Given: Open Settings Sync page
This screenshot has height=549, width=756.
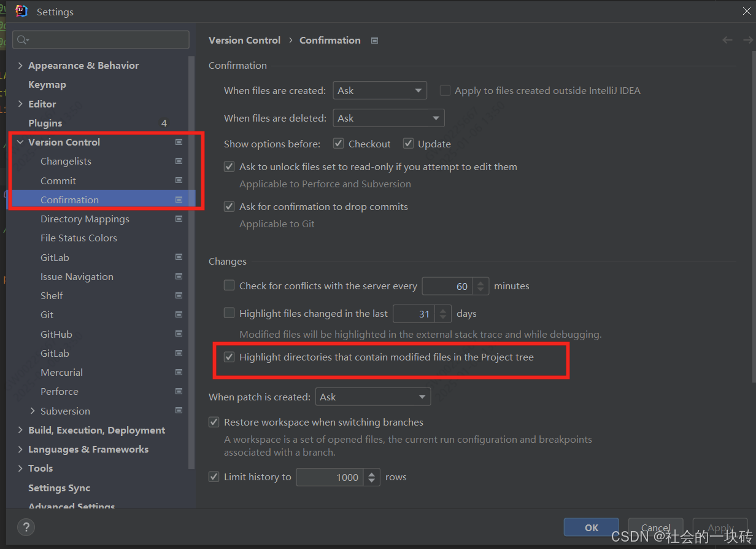Looking at the screenshot, I should point(59,488).
